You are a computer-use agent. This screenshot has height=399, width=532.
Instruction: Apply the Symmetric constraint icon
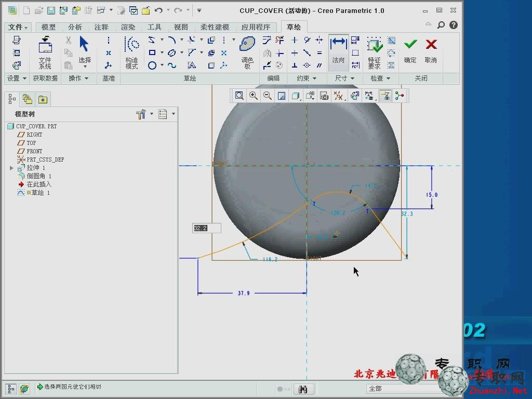click(320, 40)
